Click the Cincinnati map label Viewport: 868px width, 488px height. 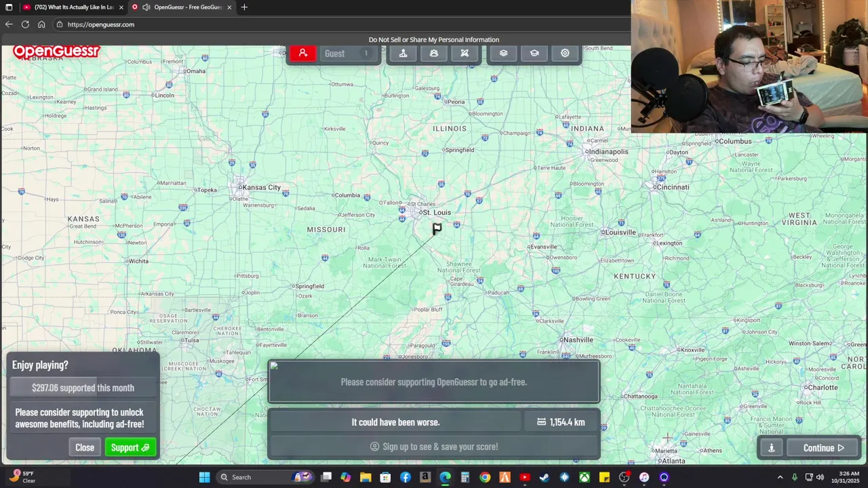(x=672, y=187)
